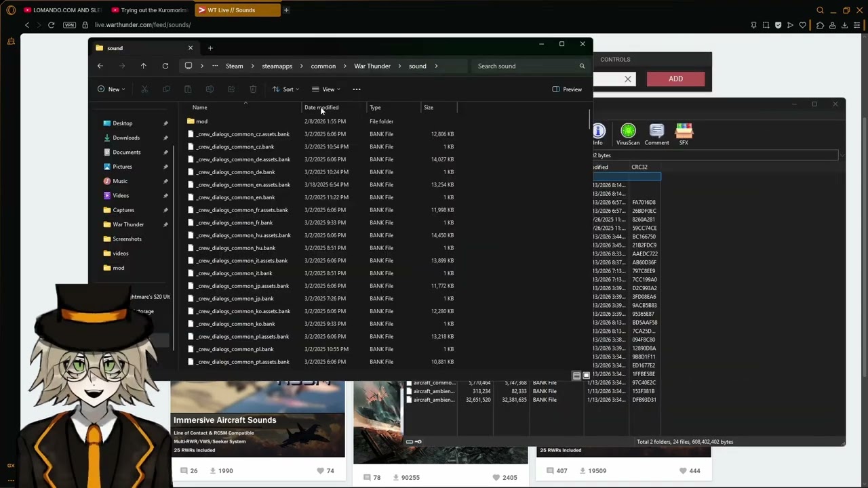Image resolution: width=868 pixels, height=488 pixels.
Task: Clear the Controls input with X
Action: tap(628, 79)
